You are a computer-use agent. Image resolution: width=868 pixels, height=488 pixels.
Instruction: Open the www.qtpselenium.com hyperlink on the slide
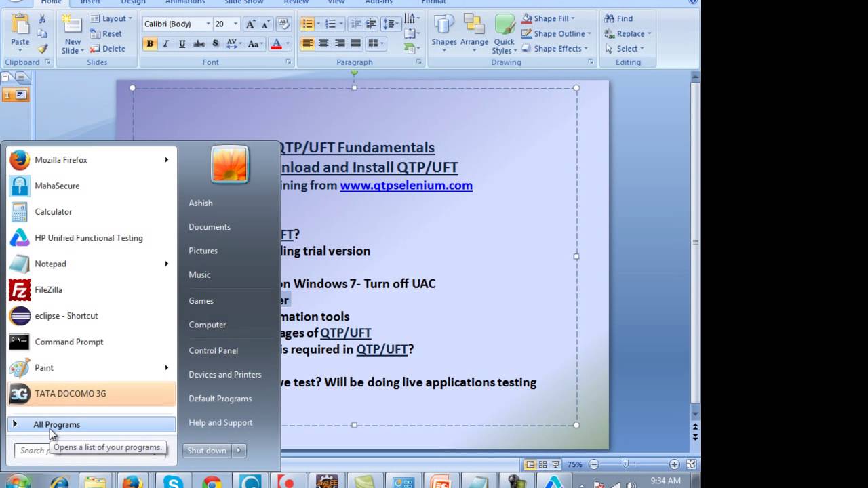click(x=406, y=185)
